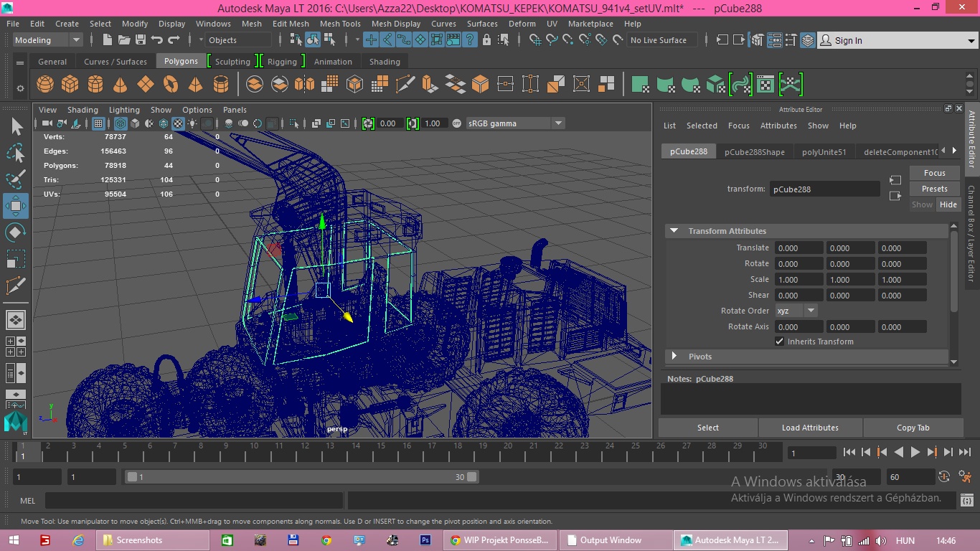Create a polygon pipe from the shelf

click(x=221, y=85)
